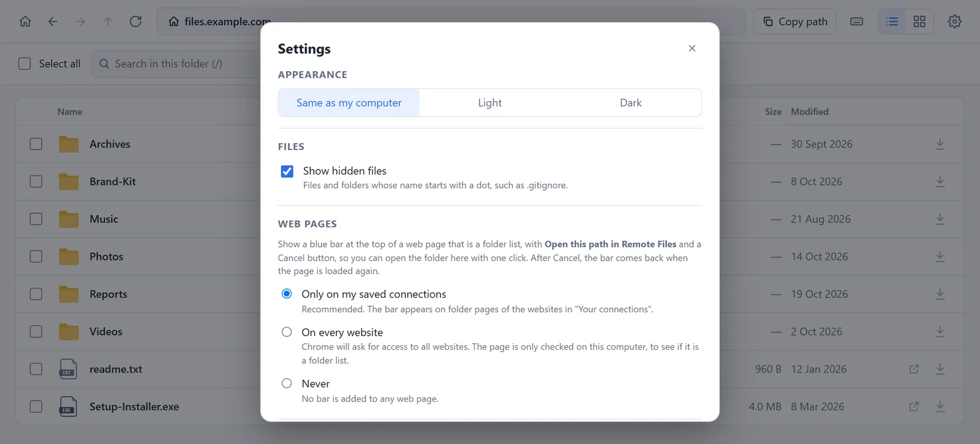
Task: Go to the home folder
Action: tap(25, 21)
